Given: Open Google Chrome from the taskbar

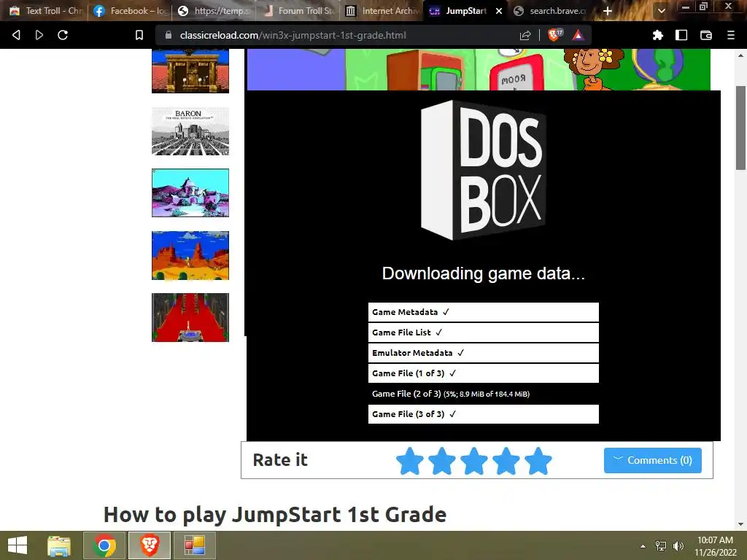Looking at the screenshot, I should [104, 545].
